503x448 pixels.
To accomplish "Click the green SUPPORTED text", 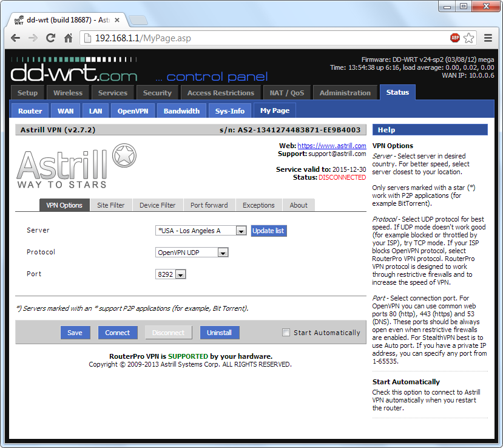I will tap(188, 356).
